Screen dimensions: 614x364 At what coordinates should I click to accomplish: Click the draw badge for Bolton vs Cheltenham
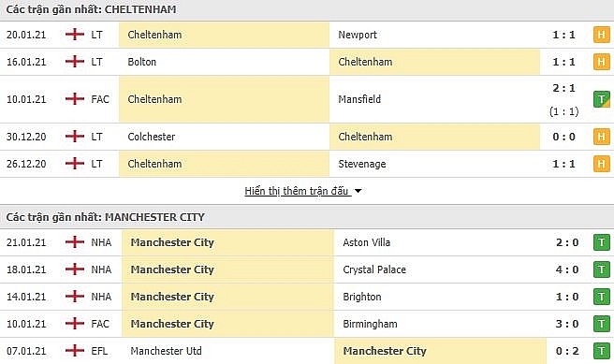[602, 62]
